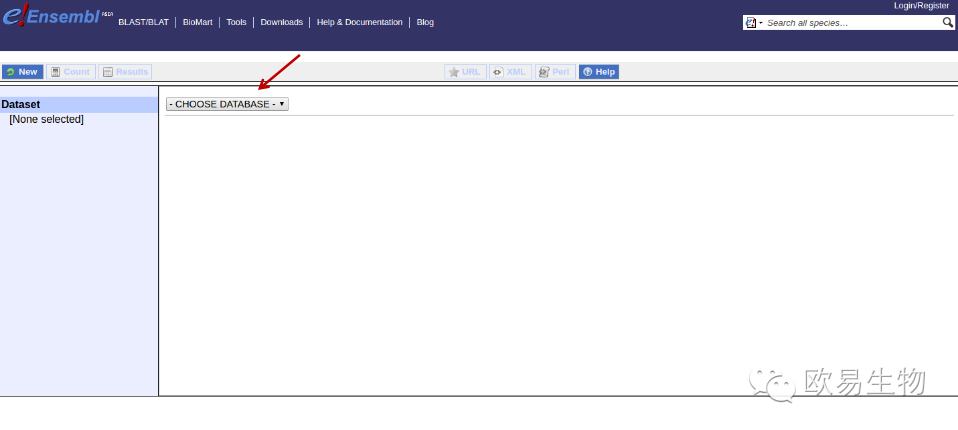Open the blue Help toolbar button
The width and height of the screenshot is (958, 430).
[599, 72]
